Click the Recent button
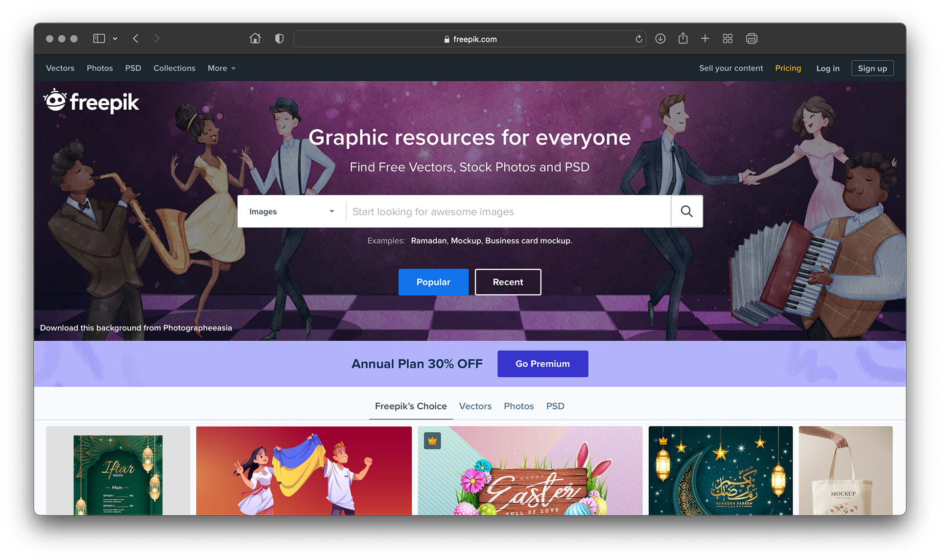 click(508, 282)
